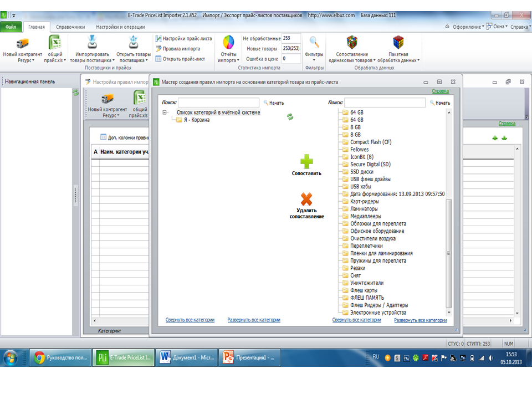Switch to Chrome Руководство taskbar item
Screen dimensions: 532x399
coord(60,357)
